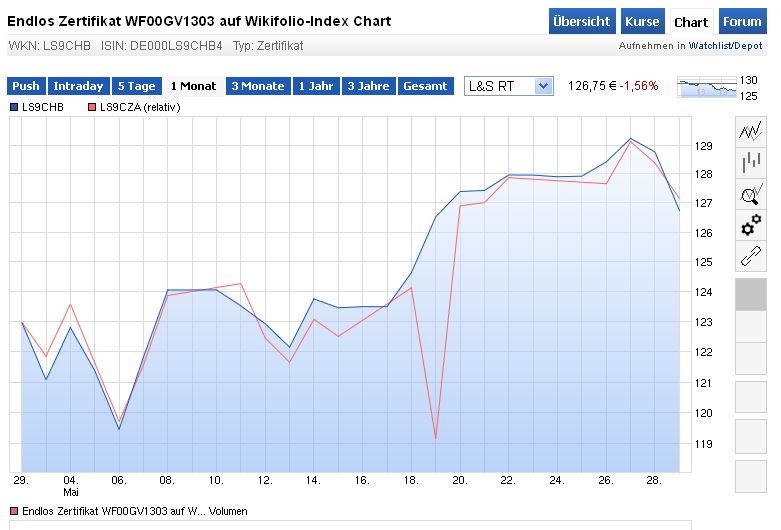Click the mini chart thumbnail
Image resolution: width=781 pixels, height=530 pixels.
(707, 87)
